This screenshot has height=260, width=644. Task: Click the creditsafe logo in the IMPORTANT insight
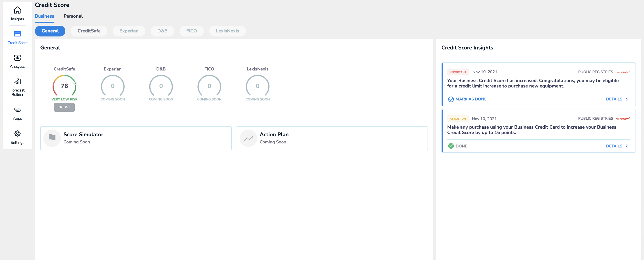click(x=623, y=72)
